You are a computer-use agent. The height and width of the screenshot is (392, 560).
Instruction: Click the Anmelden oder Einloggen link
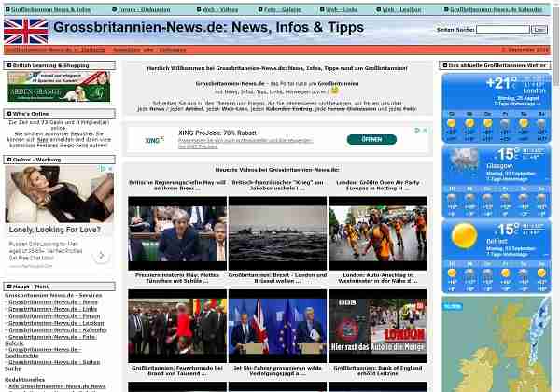(x=149, y=50)
